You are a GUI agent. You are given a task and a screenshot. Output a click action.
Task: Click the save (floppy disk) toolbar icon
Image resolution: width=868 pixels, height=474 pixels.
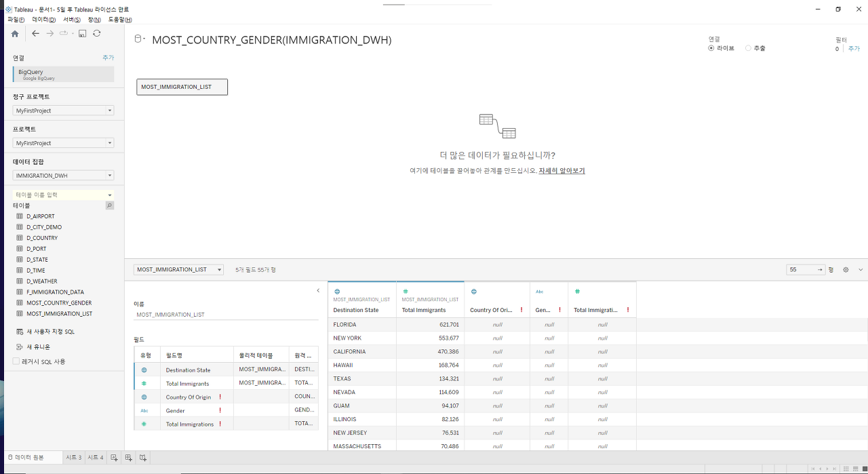(82, 33)
